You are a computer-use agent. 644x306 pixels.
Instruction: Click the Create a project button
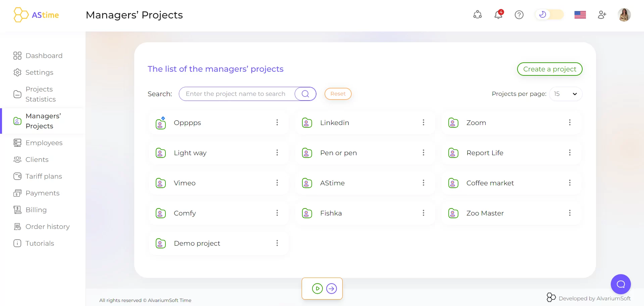pyautogui.click(x=549, y=69)
